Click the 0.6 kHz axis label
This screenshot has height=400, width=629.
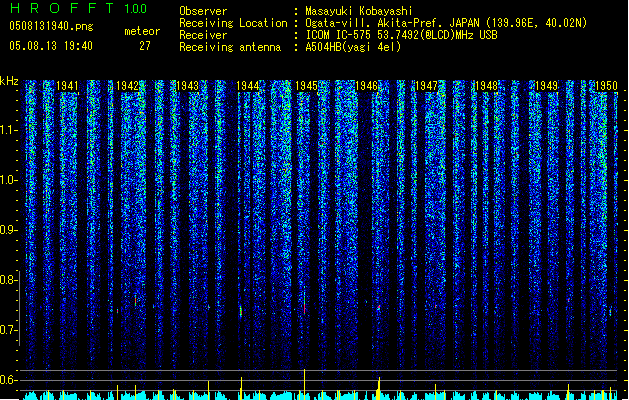(8, 380)
